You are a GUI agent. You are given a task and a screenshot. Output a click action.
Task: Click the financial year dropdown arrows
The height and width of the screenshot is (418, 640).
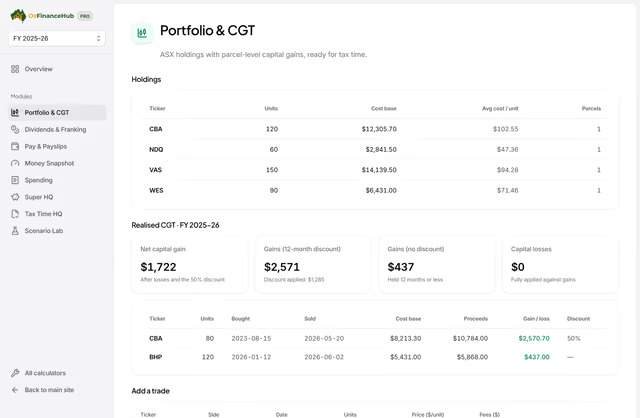[98, 38]
